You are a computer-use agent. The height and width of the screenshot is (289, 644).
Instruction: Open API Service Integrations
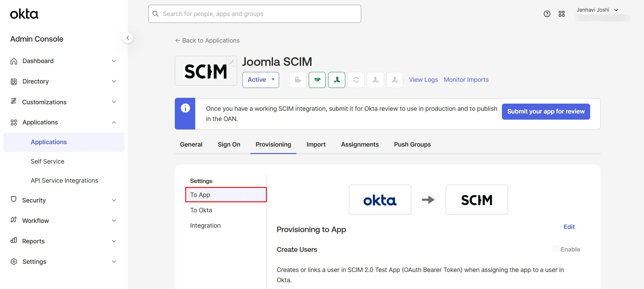click(x=64, y=181)
